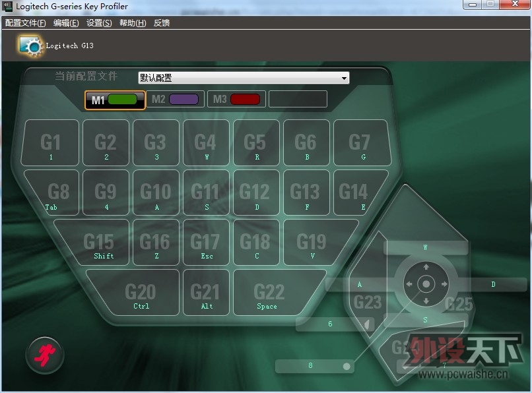Select the G7 key assigned to G

tap(362, 142)
